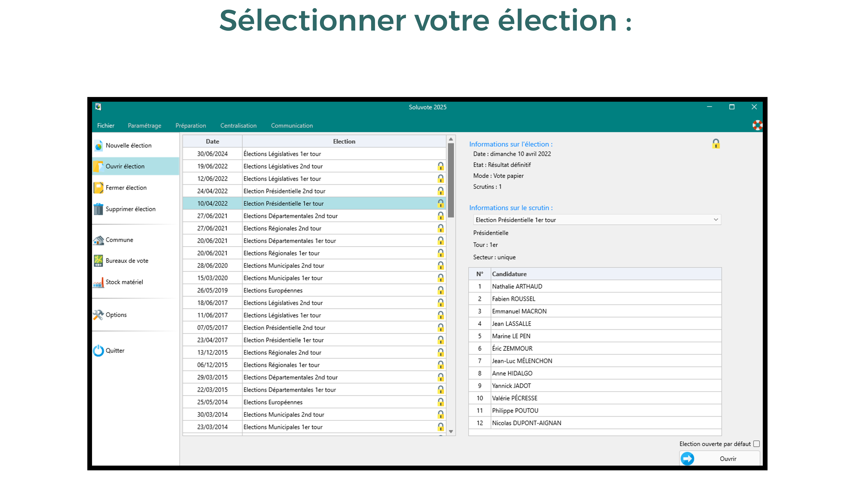Click the Fermer élection folder icon
Viewport: 851px width, 504px height.
pyautogui.click(x=98, y=188)
